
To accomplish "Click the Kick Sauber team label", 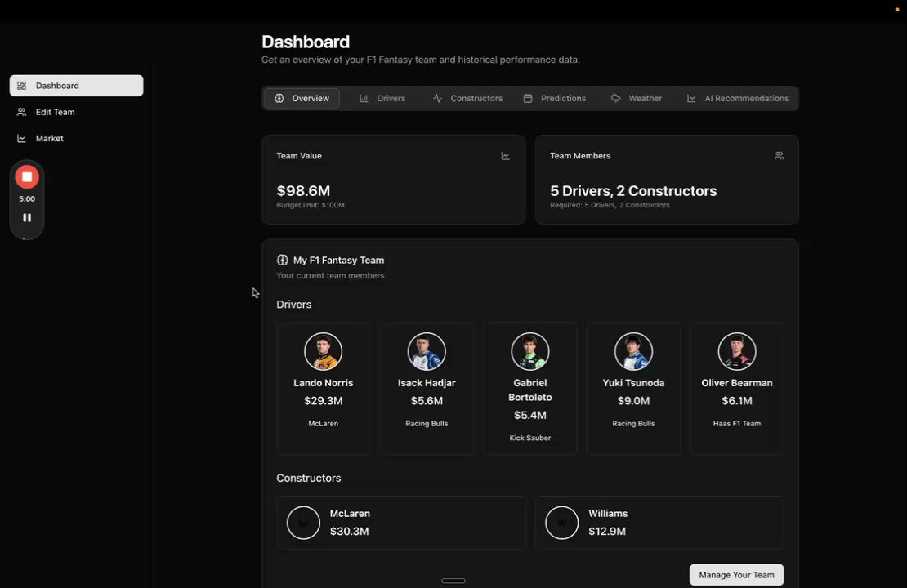I will click(x=529, y=438).
